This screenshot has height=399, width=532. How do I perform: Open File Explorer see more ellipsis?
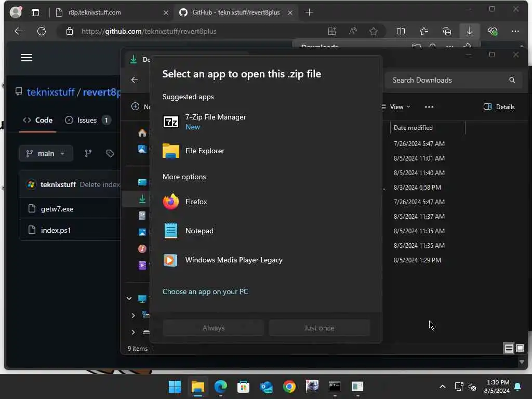click(429, 107)
